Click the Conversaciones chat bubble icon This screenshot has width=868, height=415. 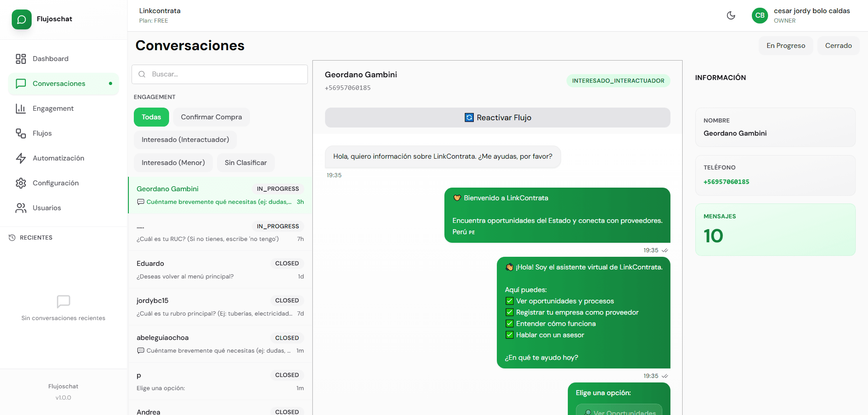(21, 84)
